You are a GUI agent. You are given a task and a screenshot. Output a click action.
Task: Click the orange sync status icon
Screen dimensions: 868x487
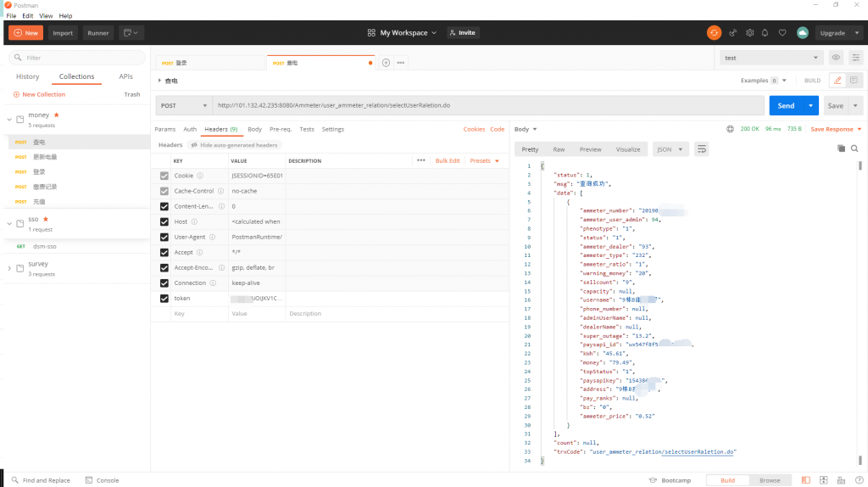pyautogui.click(x=715, y=33)
